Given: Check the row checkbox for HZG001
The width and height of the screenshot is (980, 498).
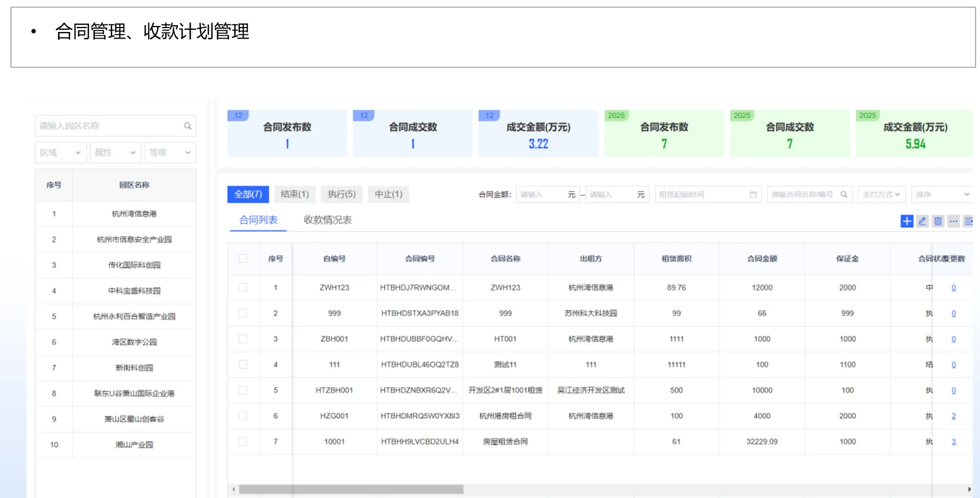Looking at the screenshot, I should coord(243,416).
